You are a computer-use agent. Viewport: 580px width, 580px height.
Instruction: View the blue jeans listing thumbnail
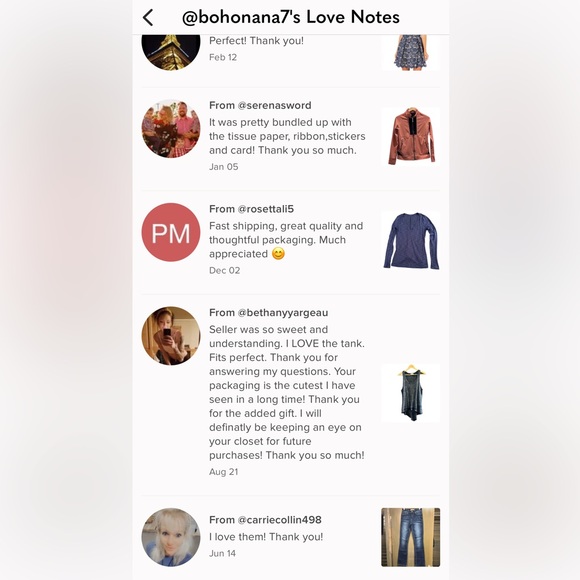(x=411, y=537)
